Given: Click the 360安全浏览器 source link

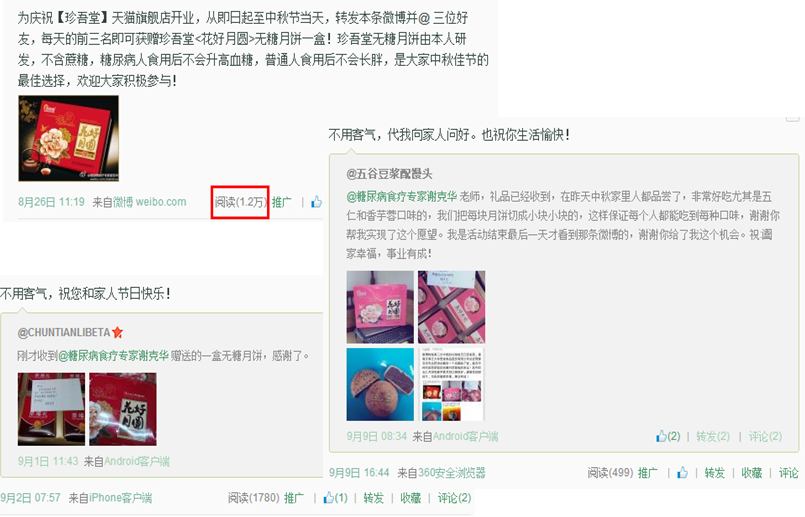Looking at the screenshot, I should (452, 473).
